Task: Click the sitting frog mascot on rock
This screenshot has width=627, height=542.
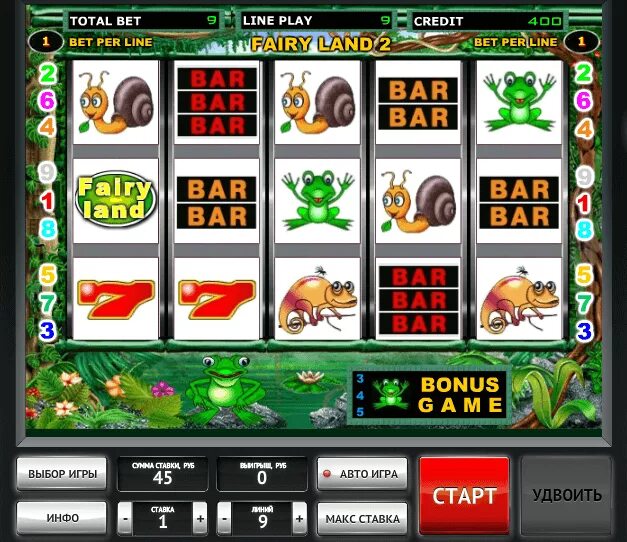Action: pyautogui.click(x=226, y=389)
